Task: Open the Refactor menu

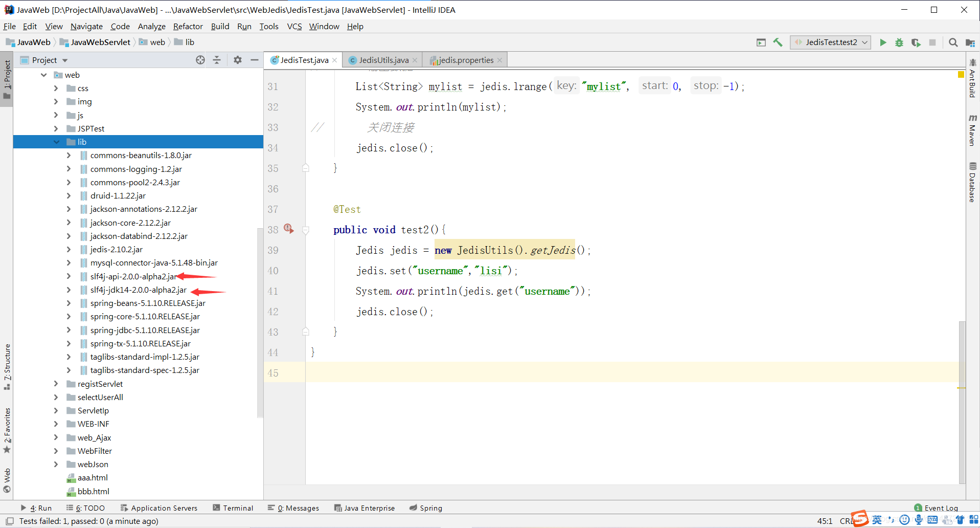Action: point(188,27)
